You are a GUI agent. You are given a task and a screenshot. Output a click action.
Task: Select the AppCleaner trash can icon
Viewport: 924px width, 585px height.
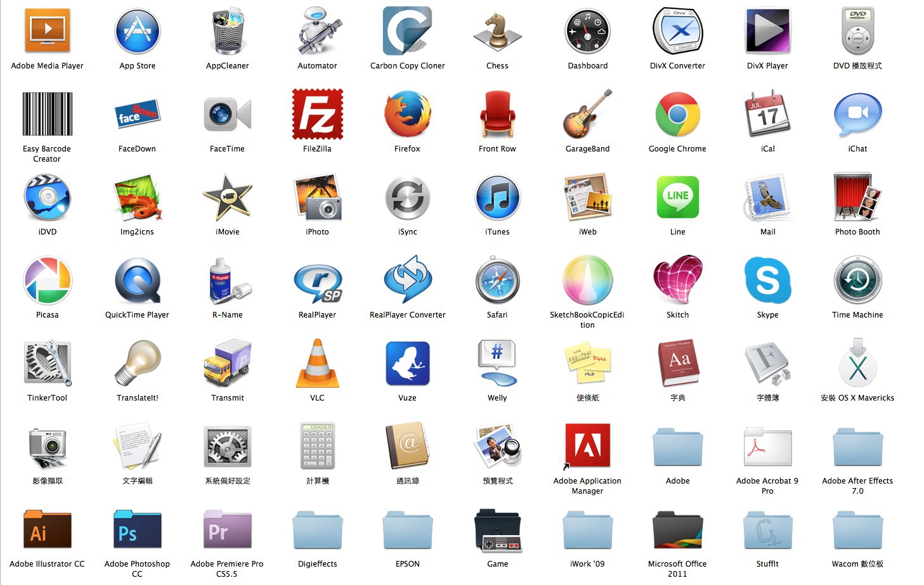pos(228,31)
